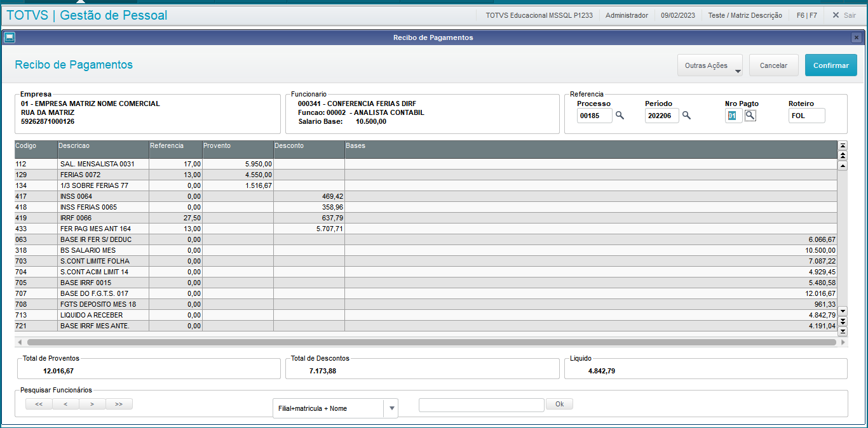Select row BASE IR FER S/ DEDUC

pos(426,239)
